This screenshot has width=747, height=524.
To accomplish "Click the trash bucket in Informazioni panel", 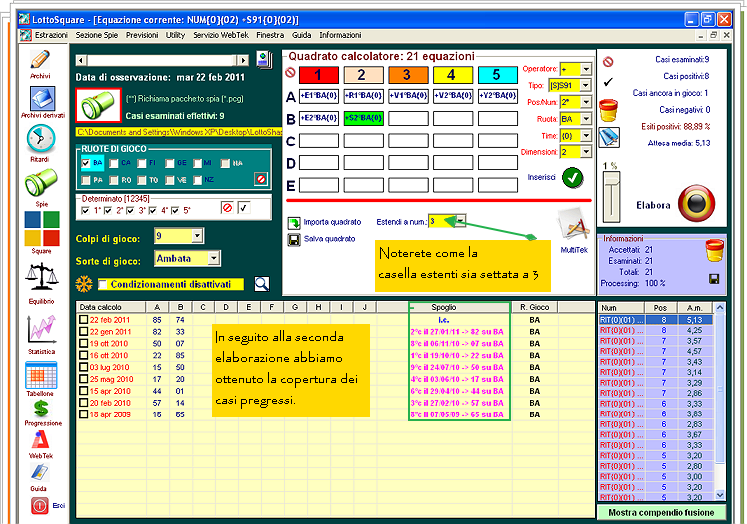I will pyautogui.click(x=714, y=251).
